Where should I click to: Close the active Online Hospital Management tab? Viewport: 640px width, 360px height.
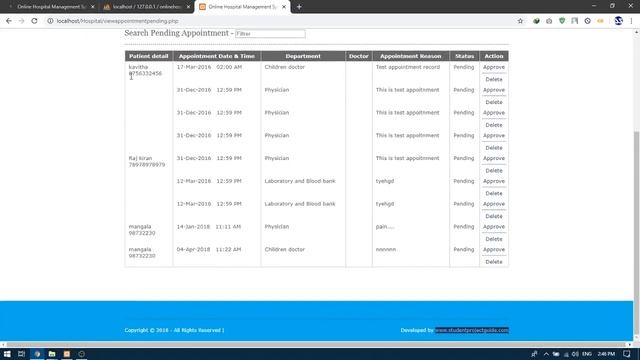[x=284, y=7]
